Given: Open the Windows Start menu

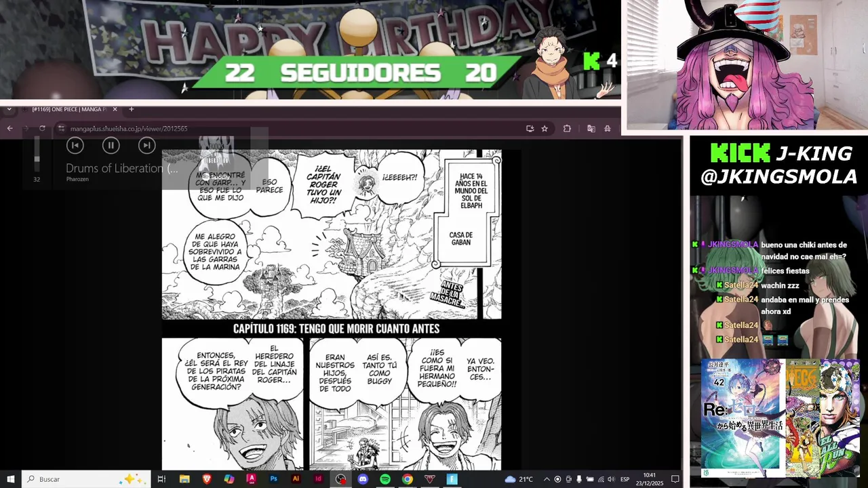Looking at the screenshot, I should point(10,479).
